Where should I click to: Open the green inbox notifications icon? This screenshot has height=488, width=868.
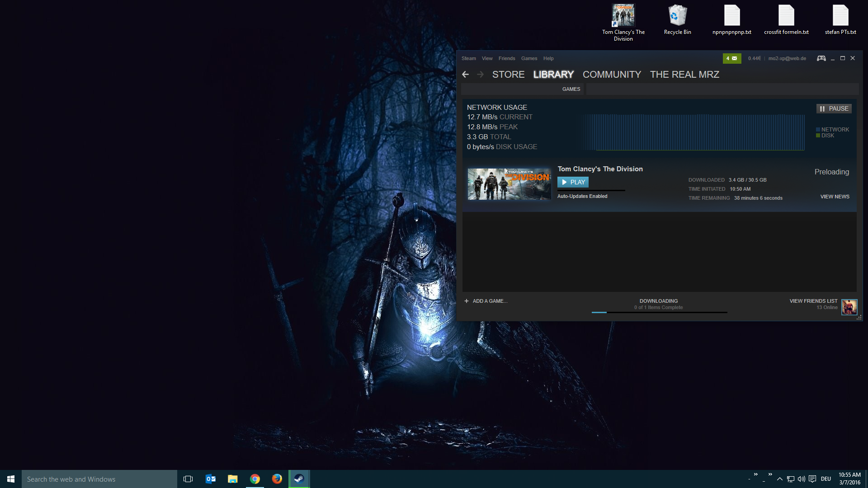tap(731, 58)
